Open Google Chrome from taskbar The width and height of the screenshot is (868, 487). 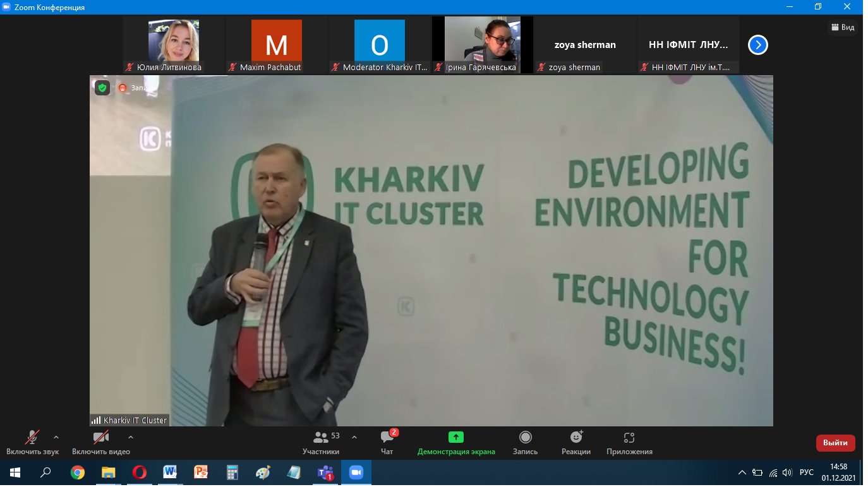click(x=77, y=472)
